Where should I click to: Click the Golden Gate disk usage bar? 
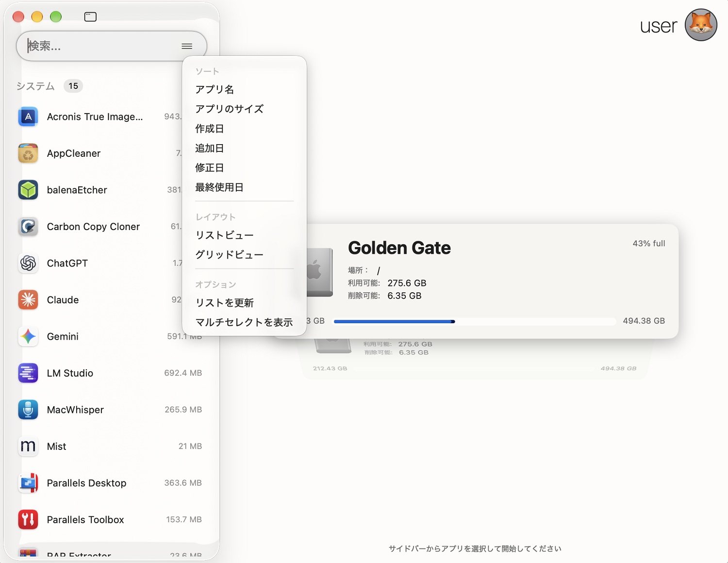pyautogui.click(x=474, y=321)
